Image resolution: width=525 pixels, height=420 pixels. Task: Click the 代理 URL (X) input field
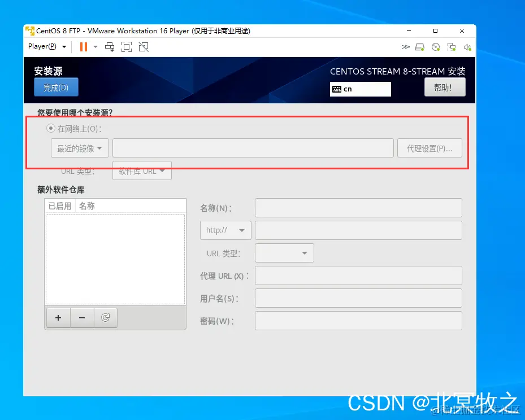point(358,275)
